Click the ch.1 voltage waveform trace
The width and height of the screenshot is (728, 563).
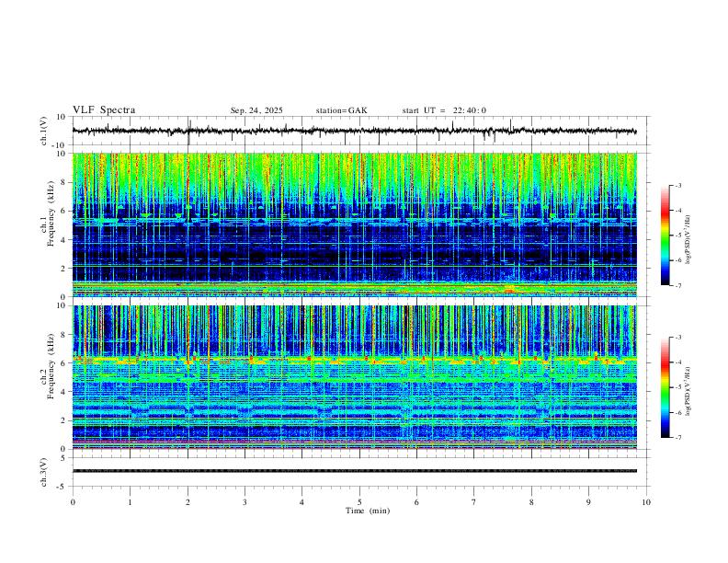coord(355,131)
